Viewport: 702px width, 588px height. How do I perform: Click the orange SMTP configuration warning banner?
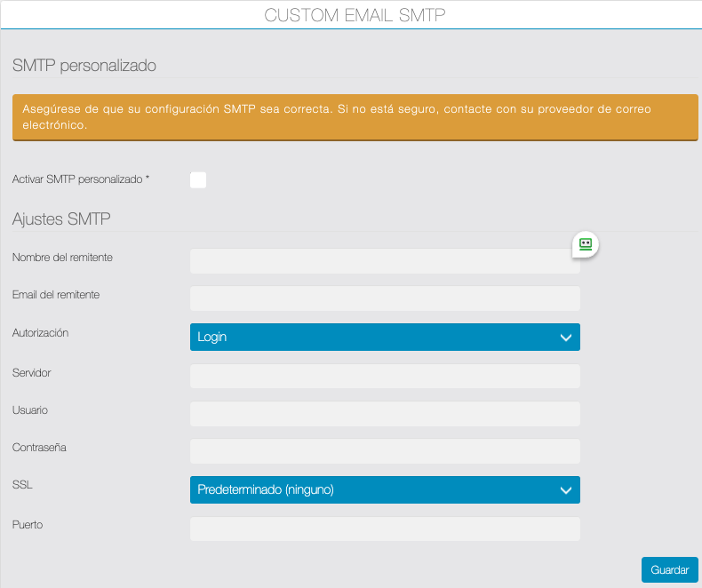coord(355,117)
